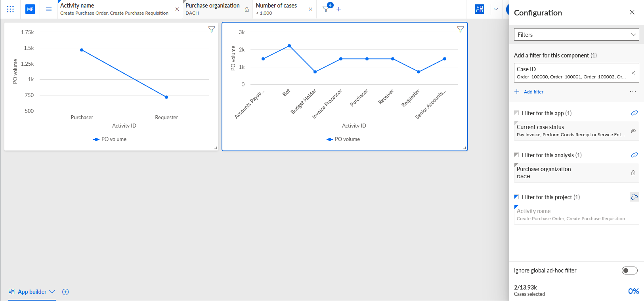
Task: Open the app launcher grid icon
Action: [x=10, y=9]
